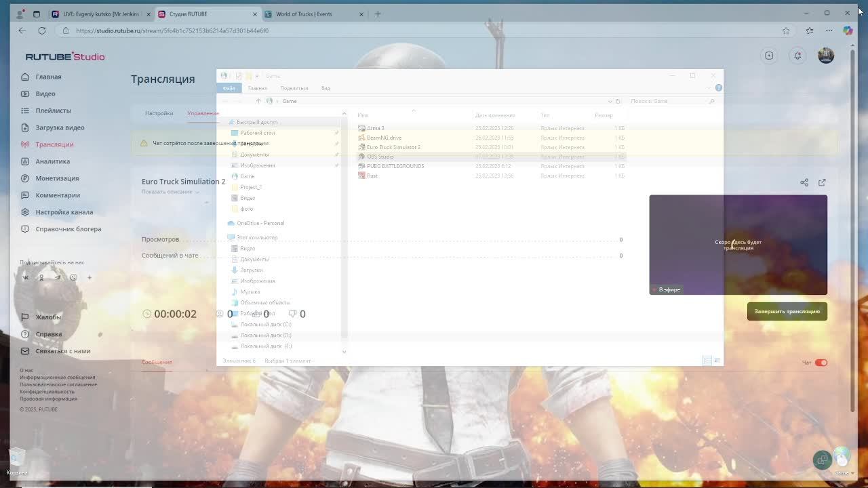
Task: Expand the Explorer ribbon chevron
Action: (709, 88)
